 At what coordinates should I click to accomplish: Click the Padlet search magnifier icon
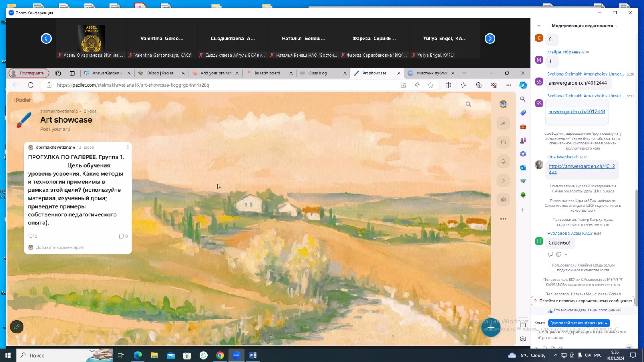click(x=468, y=104)
